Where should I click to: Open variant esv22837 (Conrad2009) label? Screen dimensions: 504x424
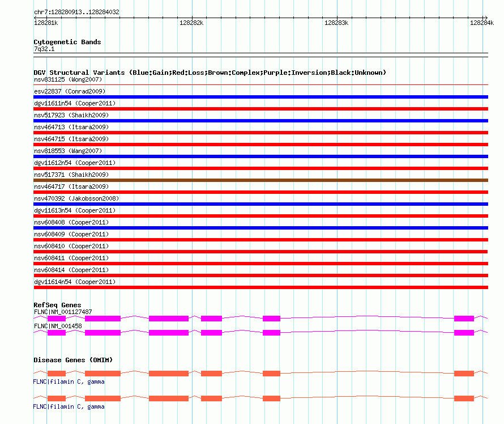click(x=70, y=91)
